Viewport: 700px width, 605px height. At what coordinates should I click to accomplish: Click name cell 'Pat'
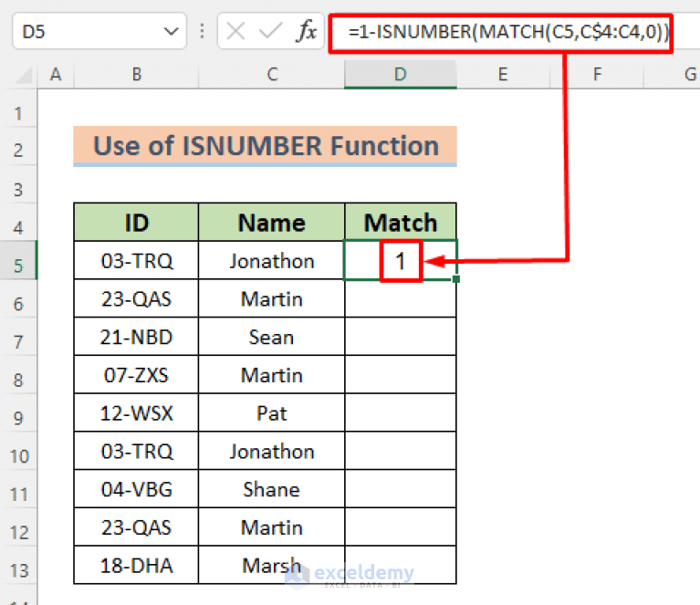pyautogui.click(x=272, y=412)
